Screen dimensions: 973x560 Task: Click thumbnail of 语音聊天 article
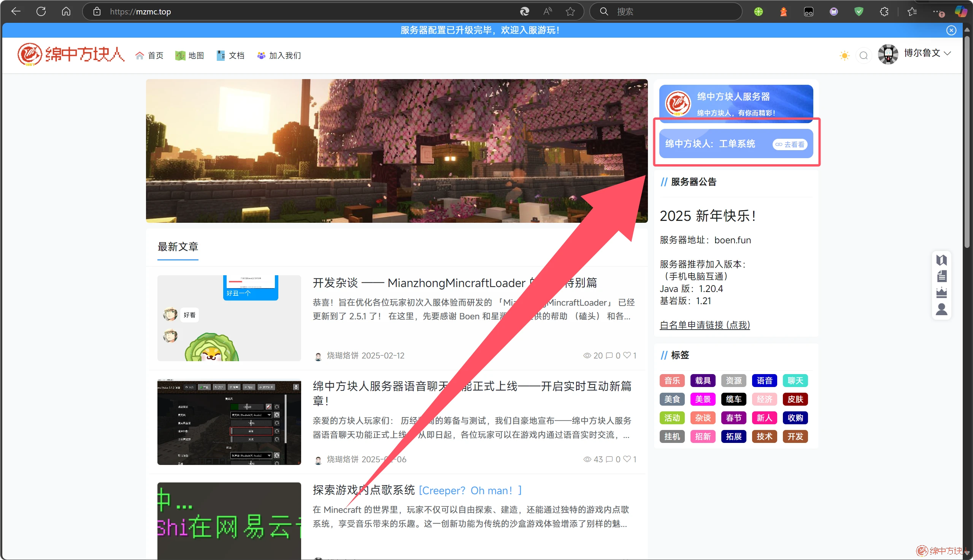coord(229,422)
